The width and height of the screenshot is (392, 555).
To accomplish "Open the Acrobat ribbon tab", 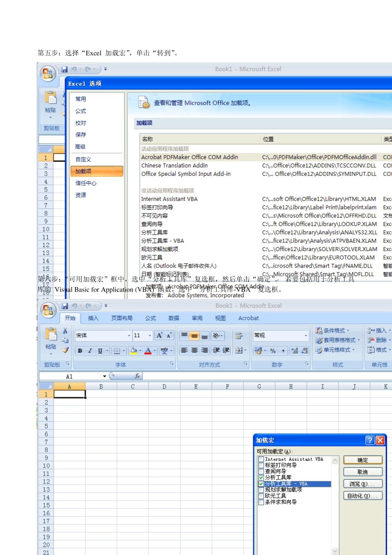I will pyautogui.click(x=248, y=318).
